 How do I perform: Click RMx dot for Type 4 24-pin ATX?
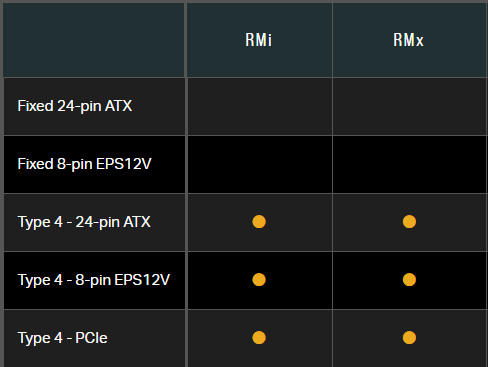pos(409,222)
